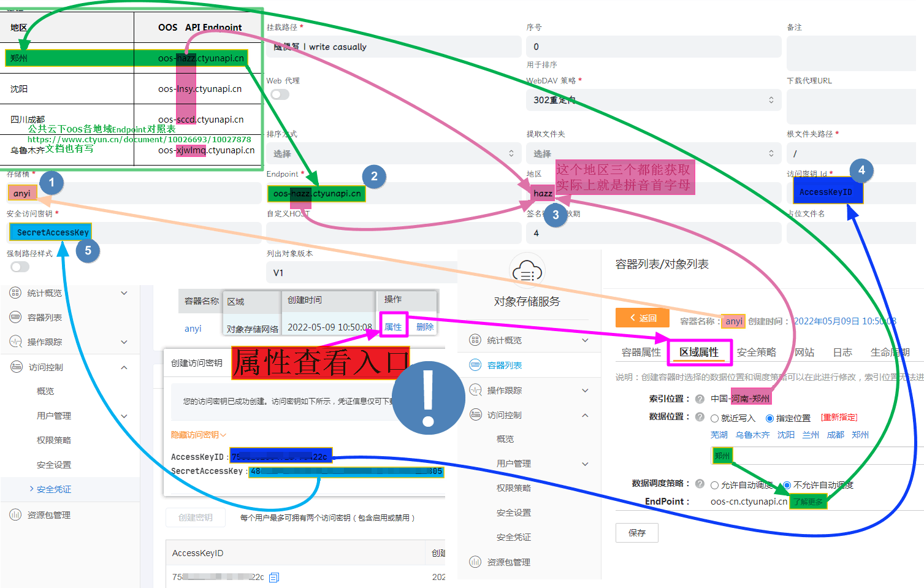The width and height of the screenshot is (924, 588).
Task: Collapse the 隐藏访问密钥 section
Action: tap(198, 435)
